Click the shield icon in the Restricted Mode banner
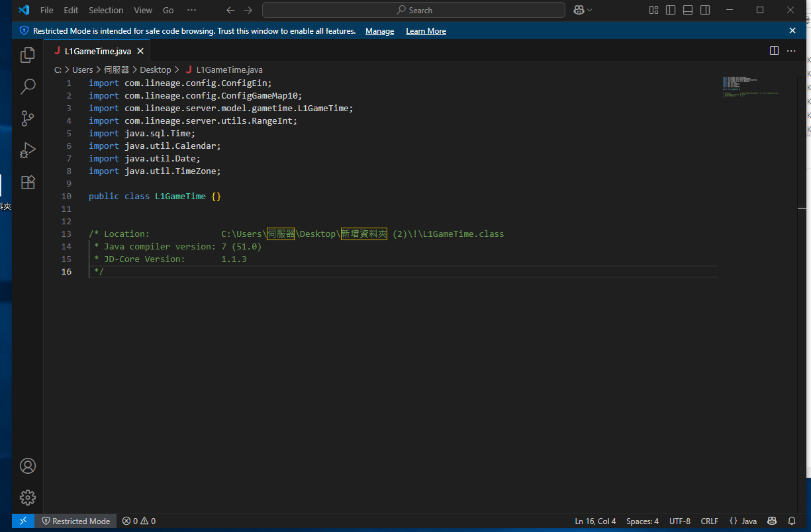 coord(24,31)
